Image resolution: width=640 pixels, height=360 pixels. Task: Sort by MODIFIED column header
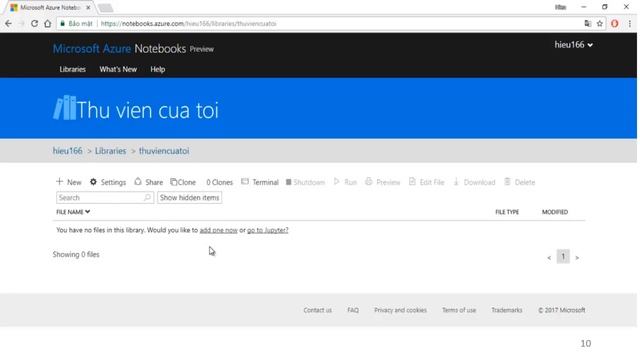[555, 212]
